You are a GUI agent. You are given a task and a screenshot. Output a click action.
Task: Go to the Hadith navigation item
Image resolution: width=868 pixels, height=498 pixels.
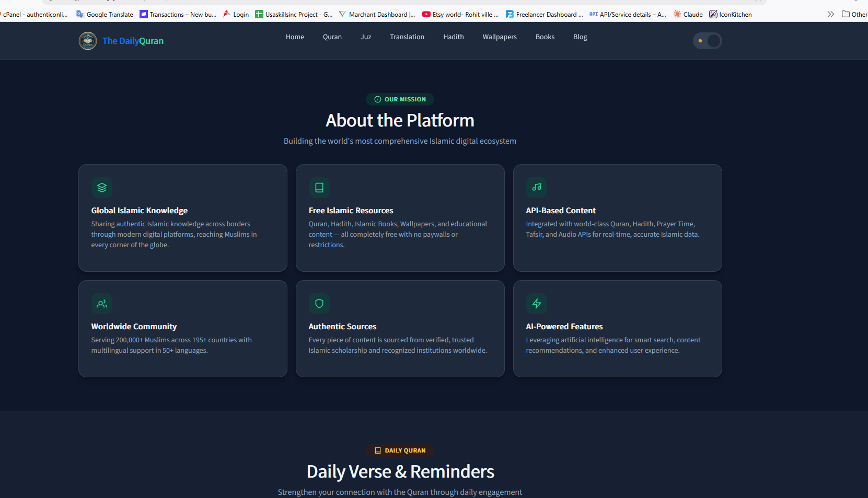pos(454,37)
